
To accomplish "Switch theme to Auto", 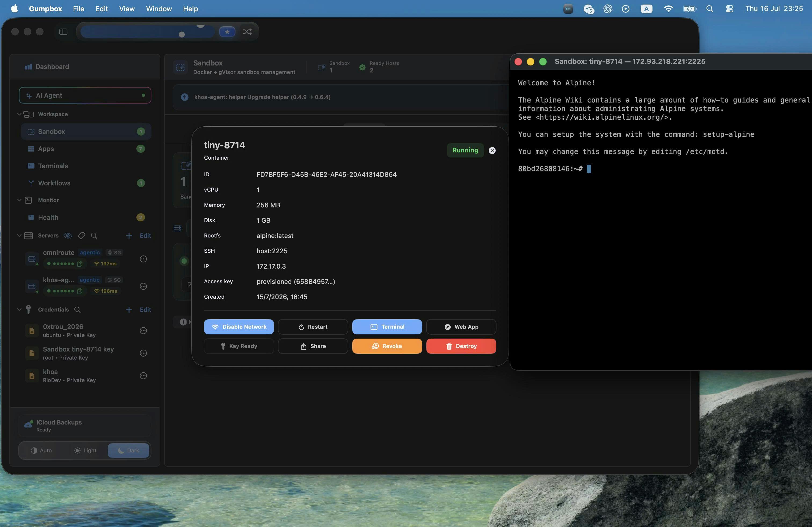I will coord(41,451).
